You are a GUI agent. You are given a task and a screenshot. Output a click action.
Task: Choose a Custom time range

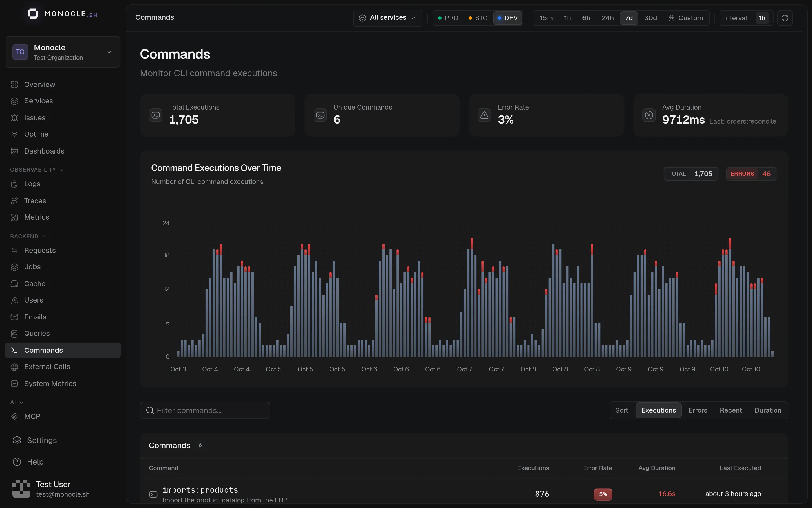685,18
